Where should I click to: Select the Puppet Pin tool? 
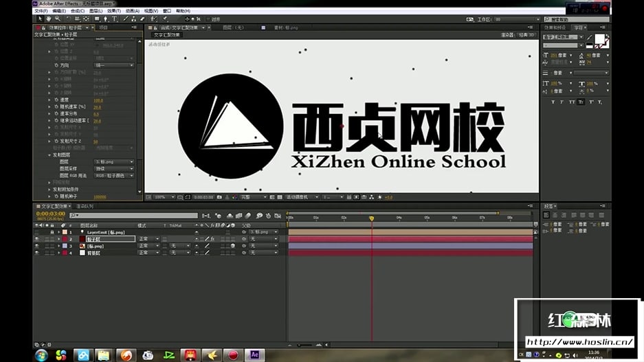165,19
